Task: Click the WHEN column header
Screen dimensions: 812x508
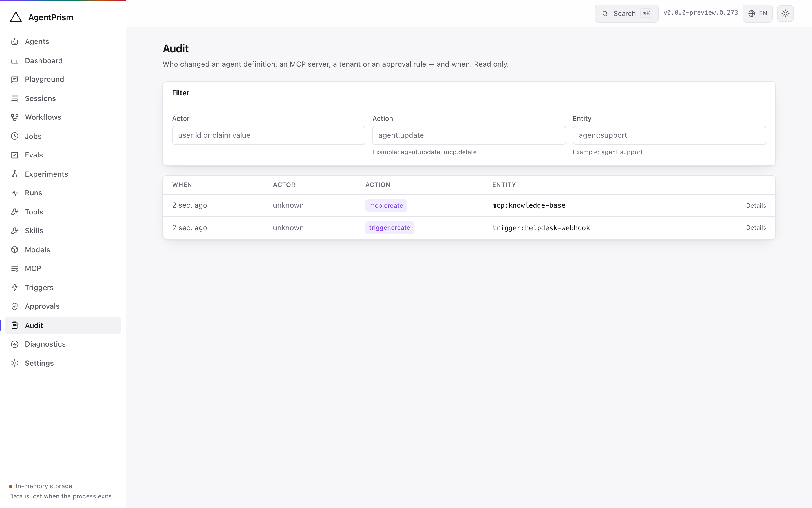Action: pyautogui.click(x=182, y=185)
